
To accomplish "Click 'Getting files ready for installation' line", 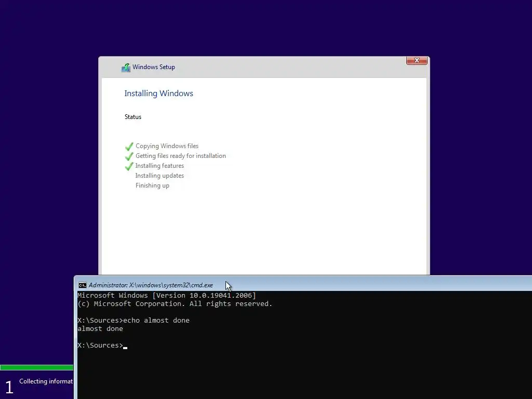I will (x=180, y=156).
